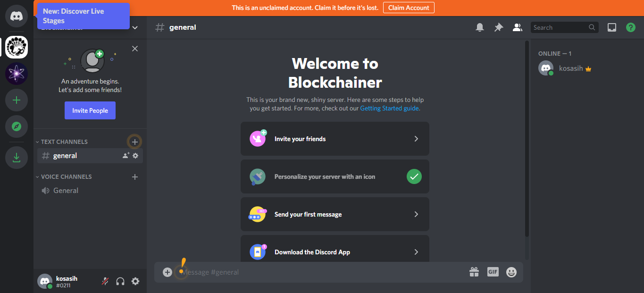Open Send your first message card

(335, 214)
